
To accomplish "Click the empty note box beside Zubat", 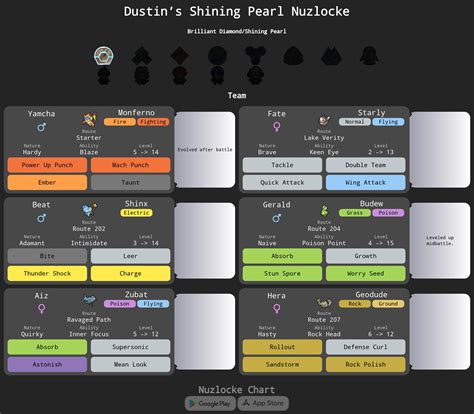I will 205,331.
